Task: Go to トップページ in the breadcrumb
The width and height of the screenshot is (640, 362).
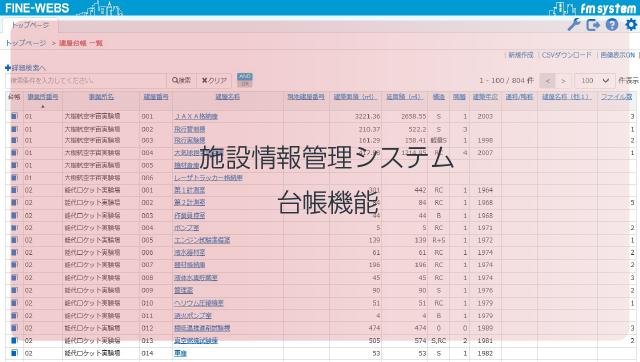Action: (x=26, y=43)
